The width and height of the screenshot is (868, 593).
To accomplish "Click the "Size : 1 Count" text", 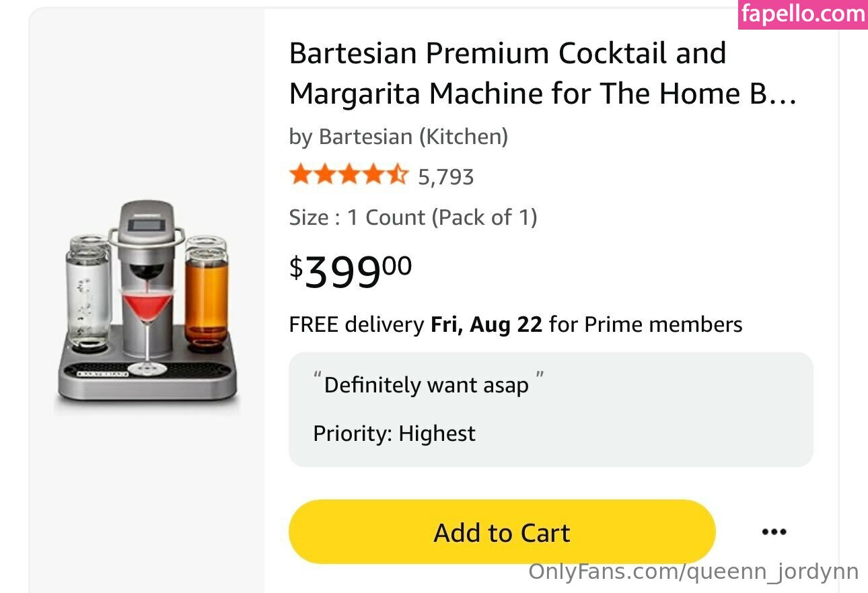I will [412, 217].
